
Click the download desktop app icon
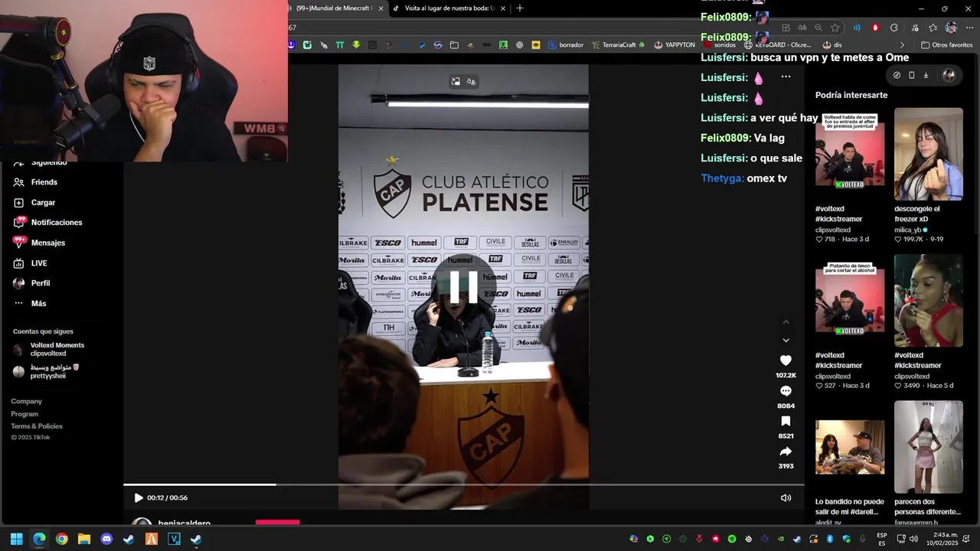(926, 75)
